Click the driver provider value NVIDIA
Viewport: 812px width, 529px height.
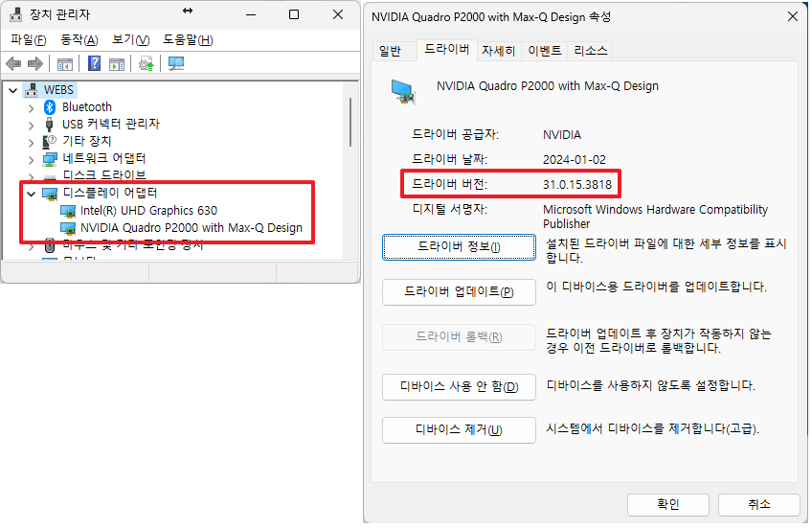coord(562,135)
